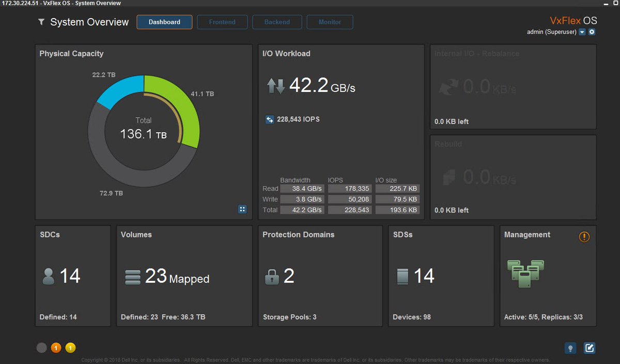Click the Rebuild icon
This screenshot has width=620, height=364.
coord(449,178)
